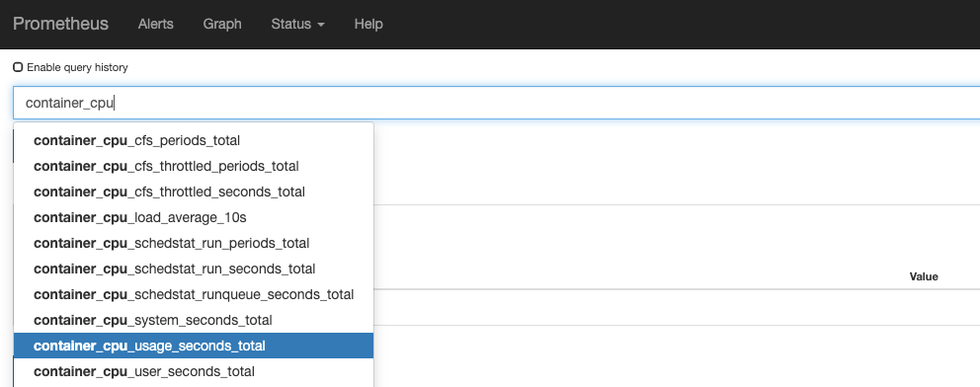Choose container_cpu_load_average_10s suggestion
The height and width of the screenshot is (387, 980).
tap(194, 217)
